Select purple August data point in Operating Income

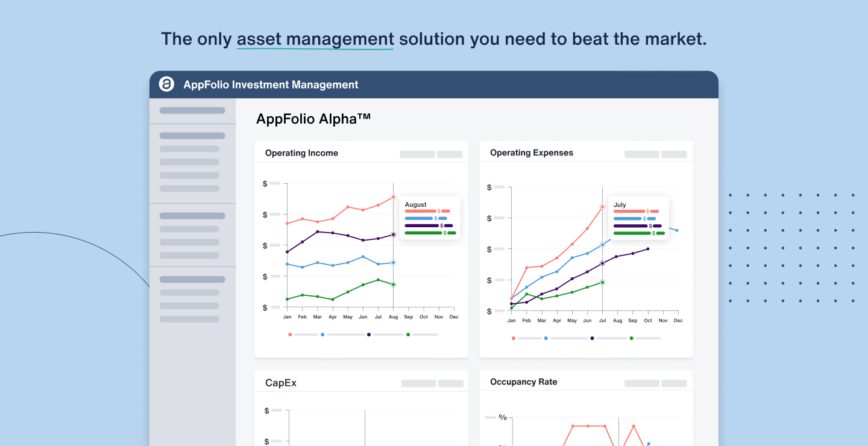click(x=393, y=234)
